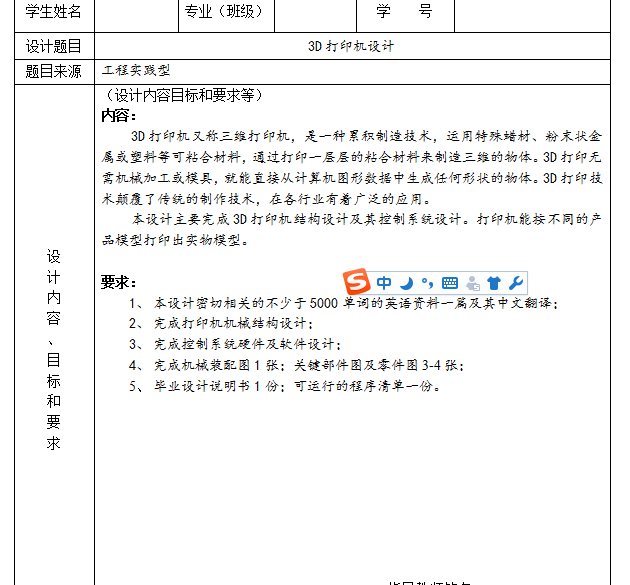Click requirement 2 完成打印机机械结构设计
The width and height of the screenshot is (630, 585).
coord(221,323)
